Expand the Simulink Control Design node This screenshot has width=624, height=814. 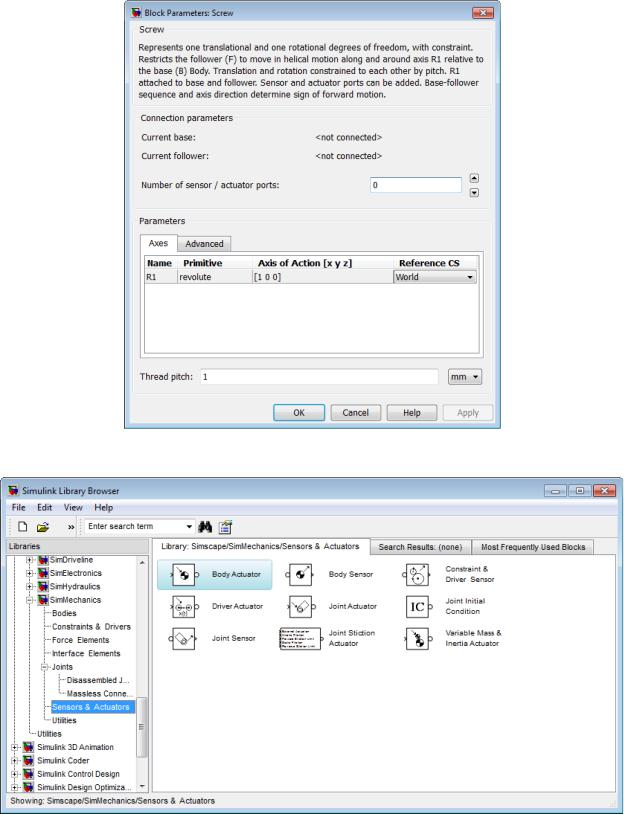(x=15, y=774)
